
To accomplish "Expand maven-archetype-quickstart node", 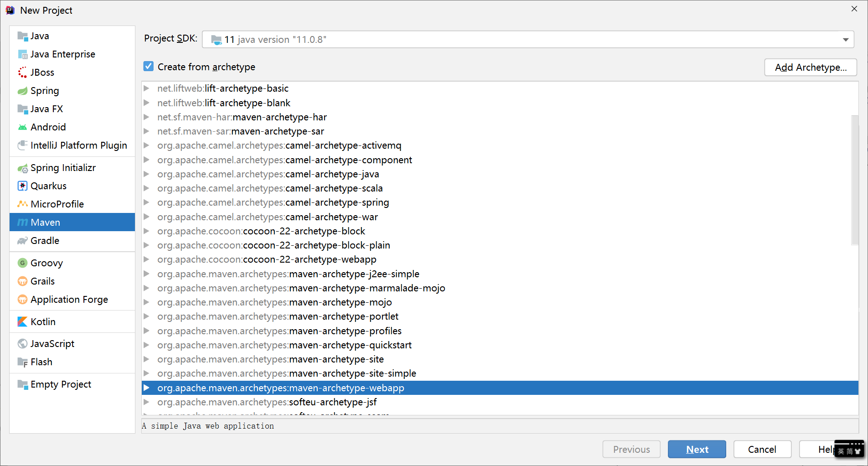I will coord(146,345).
